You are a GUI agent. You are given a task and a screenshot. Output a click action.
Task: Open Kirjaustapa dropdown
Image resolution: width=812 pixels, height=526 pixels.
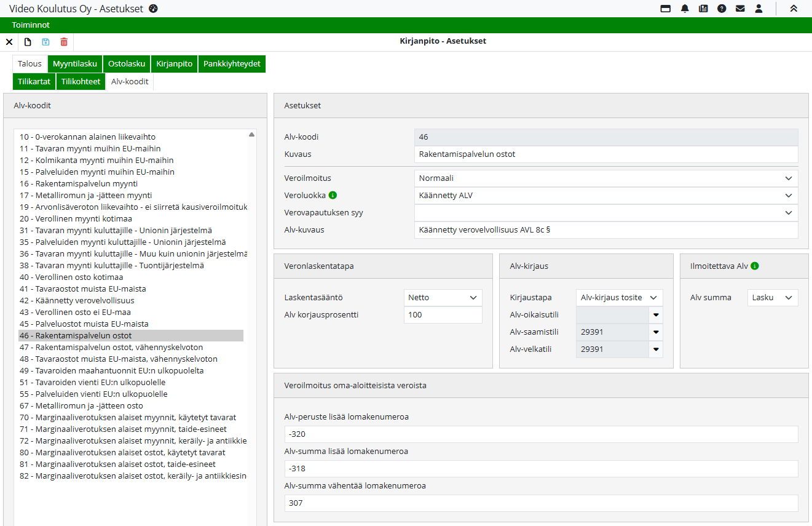pos(619,298)
